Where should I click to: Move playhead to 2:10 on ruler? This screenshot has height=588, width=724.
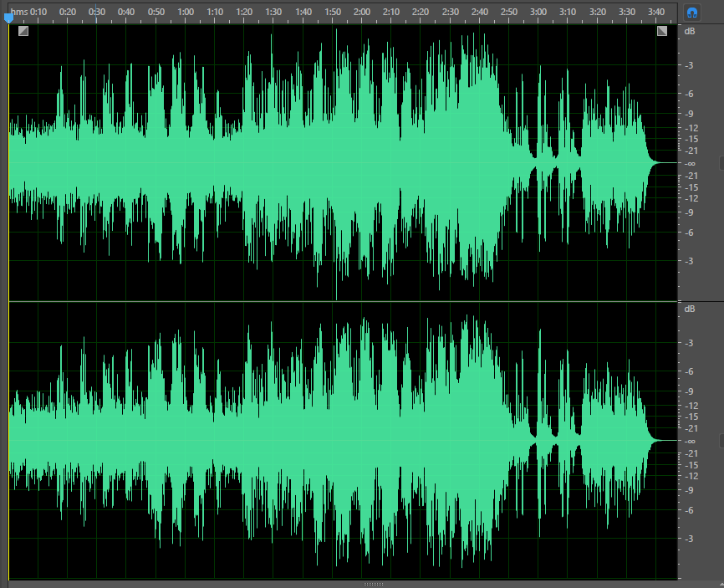[391, 12]
